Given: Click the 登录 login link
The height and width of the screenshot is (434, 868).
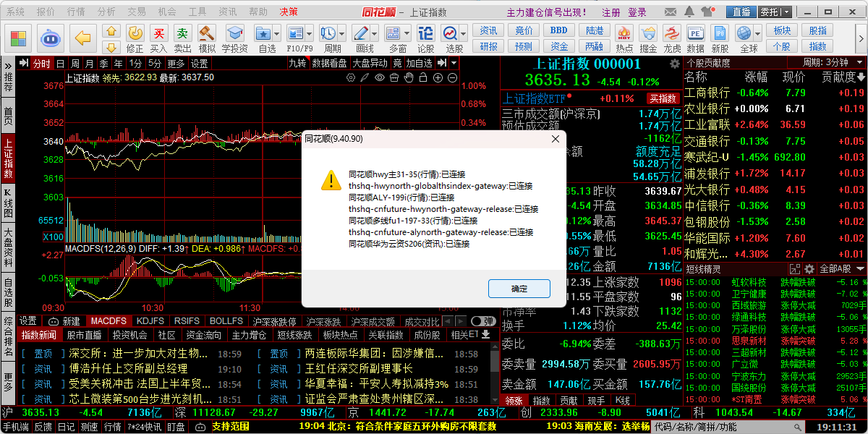Looking at the screenshot, I should (x=637, y=12).
